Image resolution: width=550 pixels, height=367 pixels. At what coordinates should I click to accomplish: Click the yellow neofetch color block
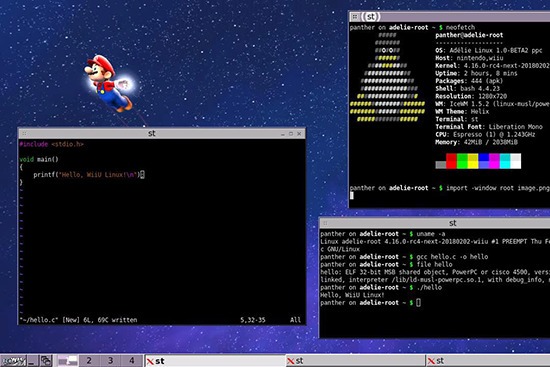pos(473,161)
